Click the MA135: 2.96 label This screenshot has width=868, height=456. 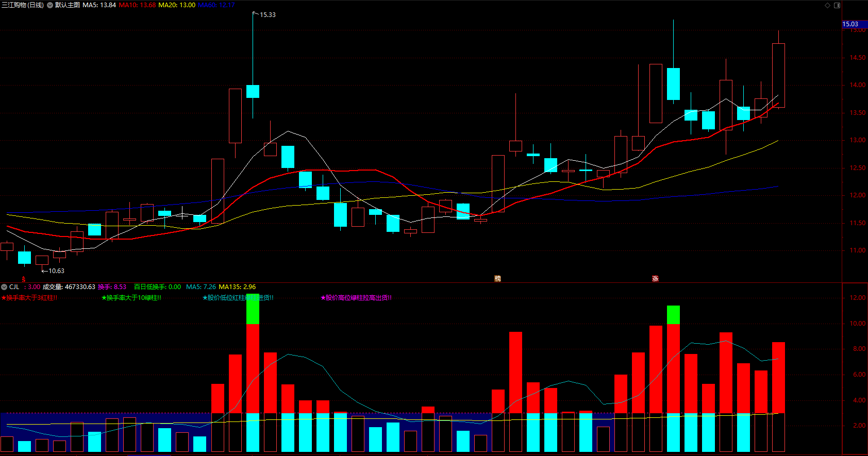pyautogui.click(x=237, y=287)
